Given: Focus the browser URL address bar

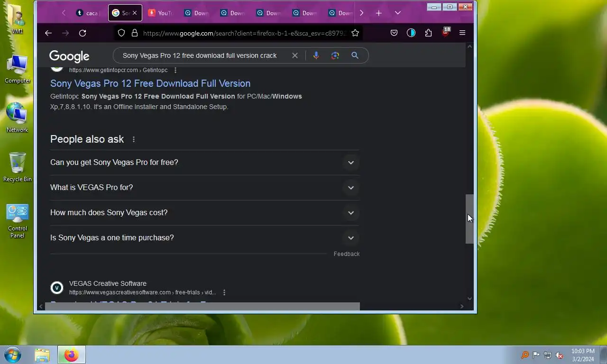Looking at the screenshot, I should pos(244,33).
